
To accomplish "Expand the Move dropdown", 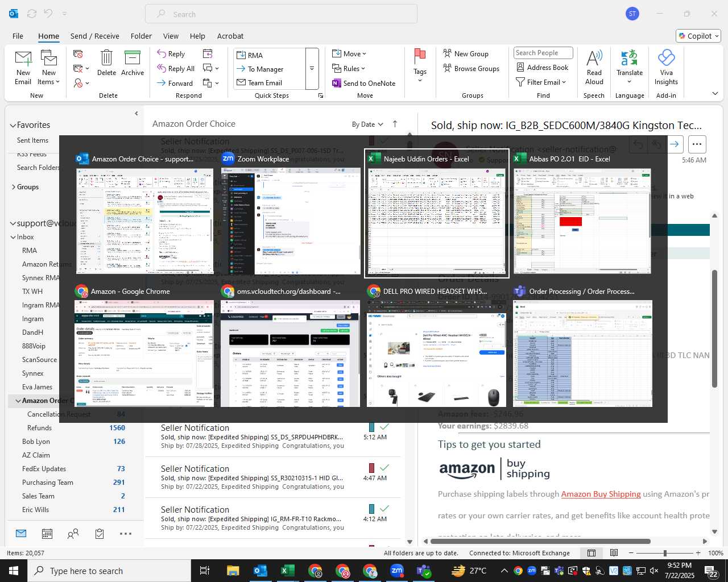I will (349, 53).
